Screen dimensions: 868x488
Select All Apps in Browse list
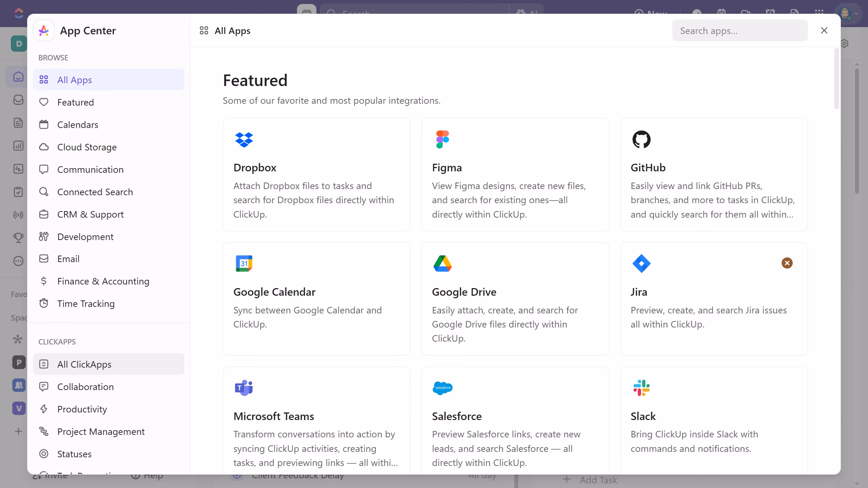[x=109, y=80]
